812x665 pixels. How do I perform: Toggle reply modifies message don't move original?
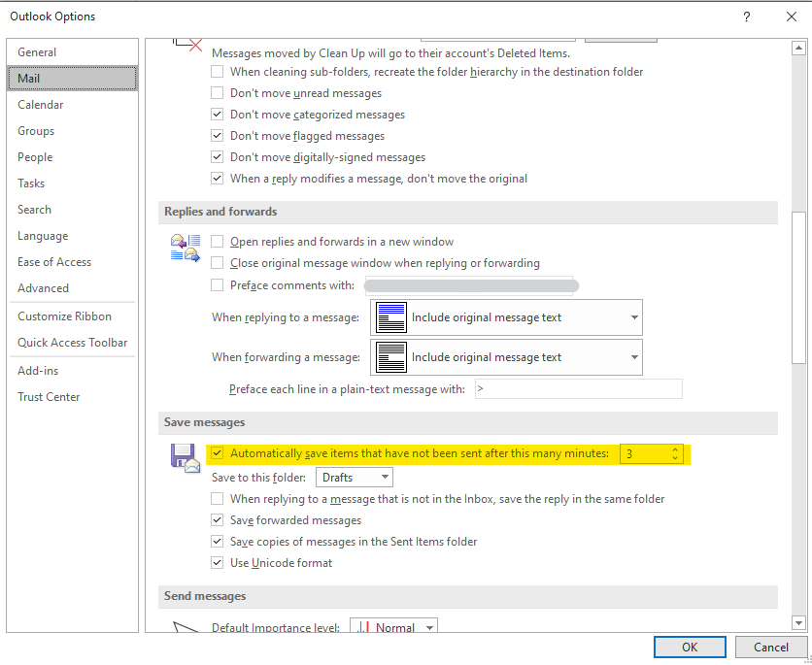point(217,178)
